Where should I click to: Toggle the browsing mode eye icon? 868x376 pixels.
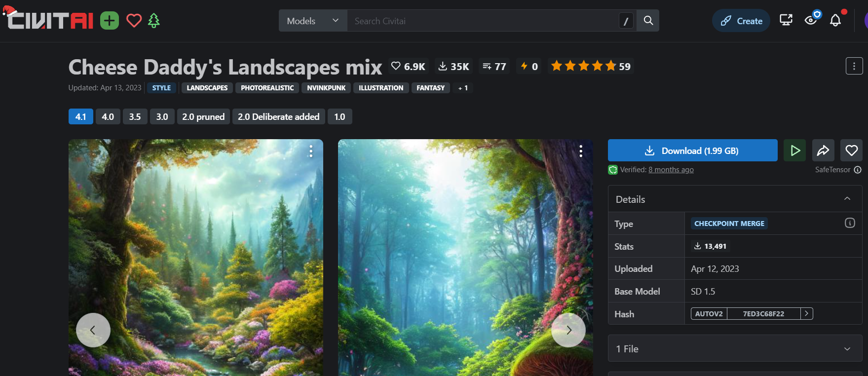(x=811, y=20)
